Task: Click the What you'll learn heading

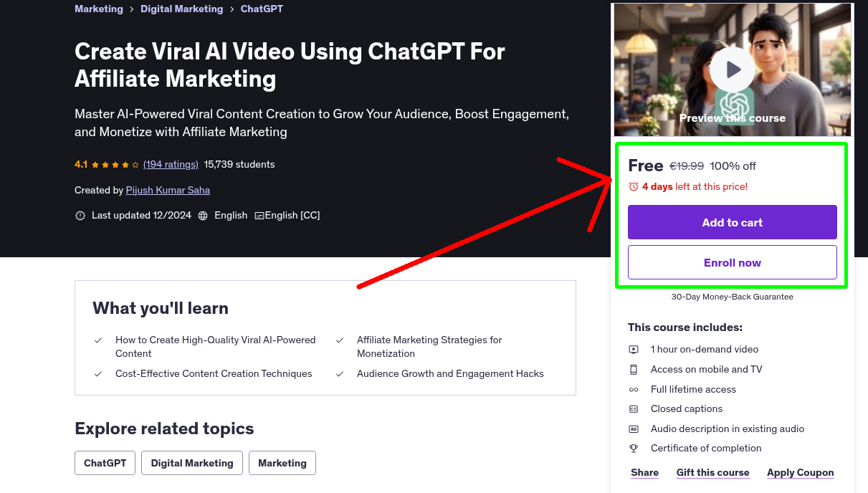Action: pos(161,308)
